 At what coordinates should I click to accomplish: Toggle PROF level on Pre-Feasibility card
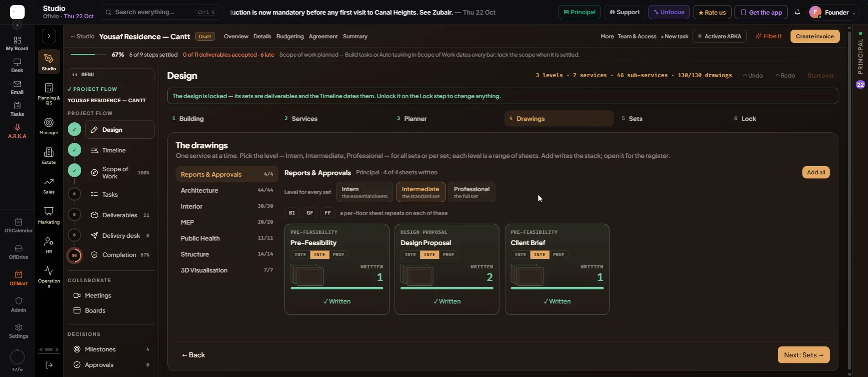point(338,255)
